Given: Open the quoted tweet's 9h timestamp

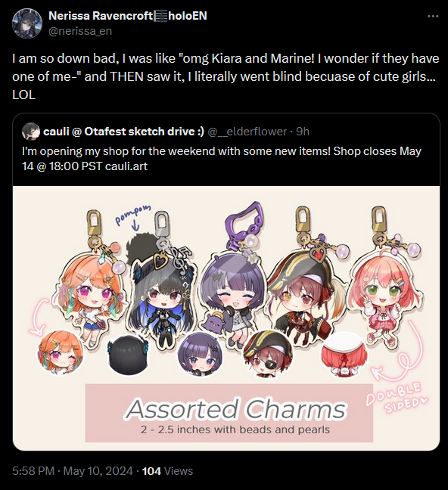Looking at the screenshot, I should point(303,132).
